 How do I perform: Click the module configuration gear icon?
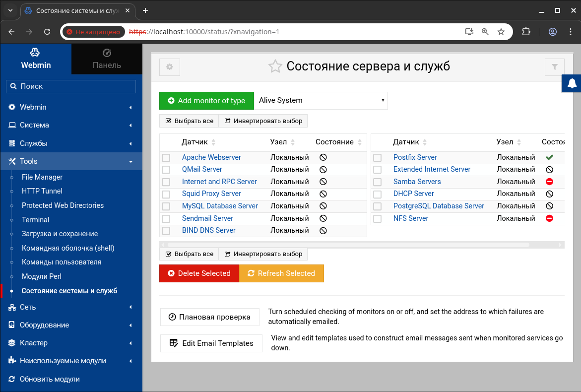pyautogui.click(x=170, y=67)
